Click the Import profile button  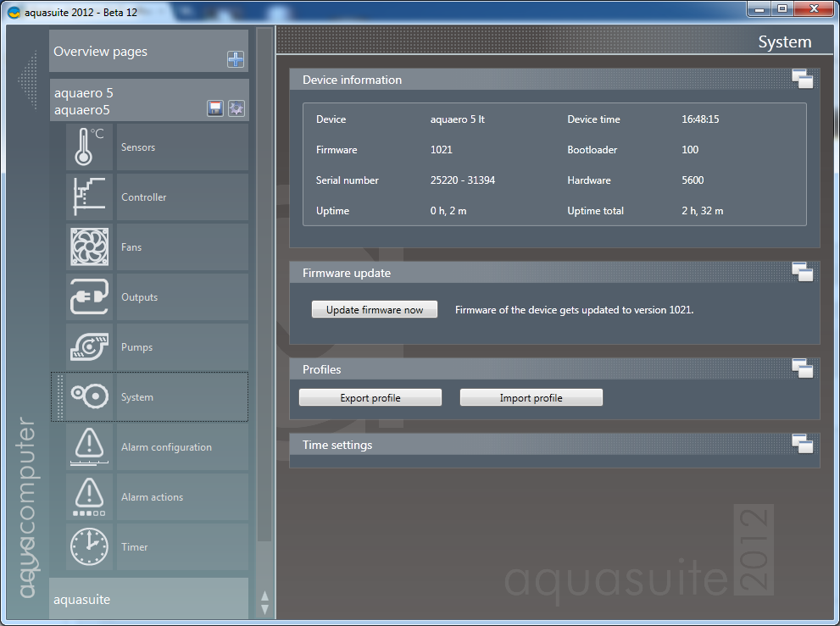[531, 398]
